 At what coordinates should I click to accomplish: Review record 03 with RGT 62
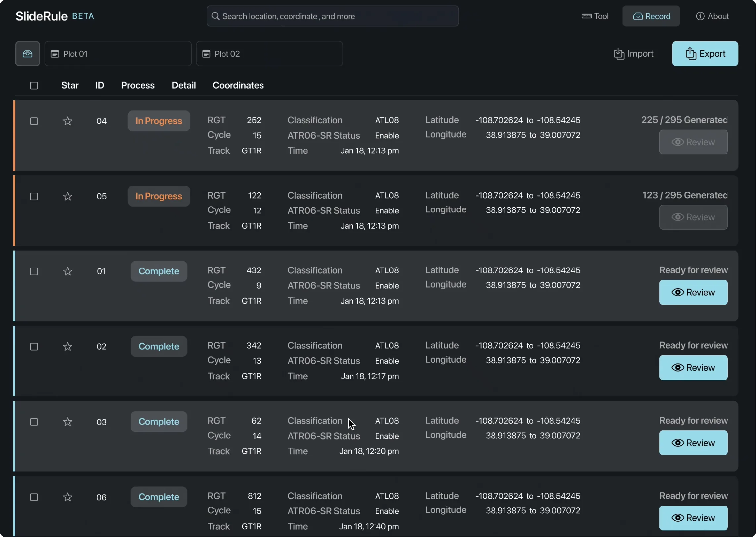coord(693,443)
